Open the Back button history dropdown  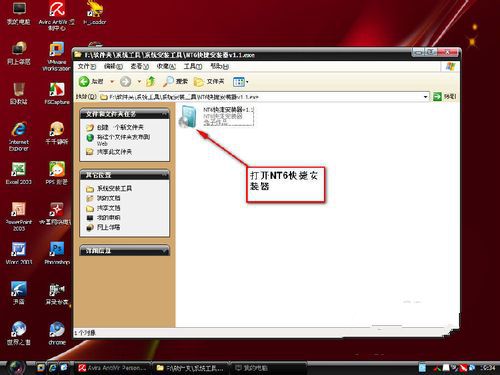click(x=112, y=82)
